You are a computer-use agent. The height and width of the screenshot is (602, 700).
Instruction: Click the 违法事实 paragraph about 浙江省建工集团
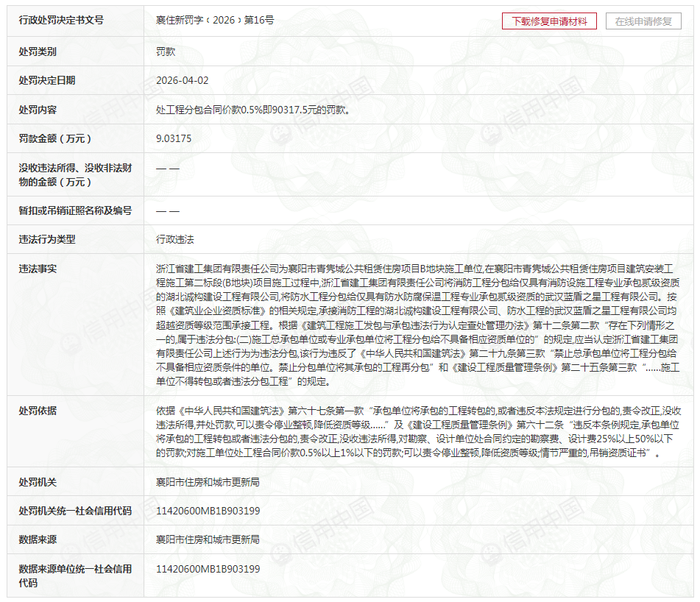pos(418,325)
